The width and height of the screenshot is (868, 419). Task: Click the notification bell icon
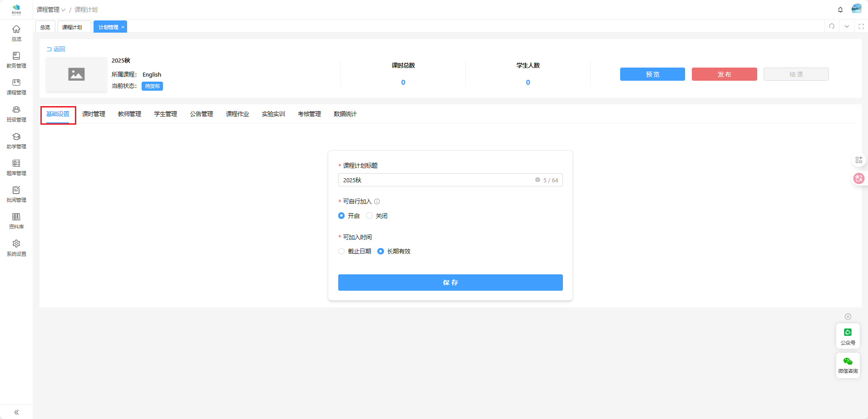[840, 10]
